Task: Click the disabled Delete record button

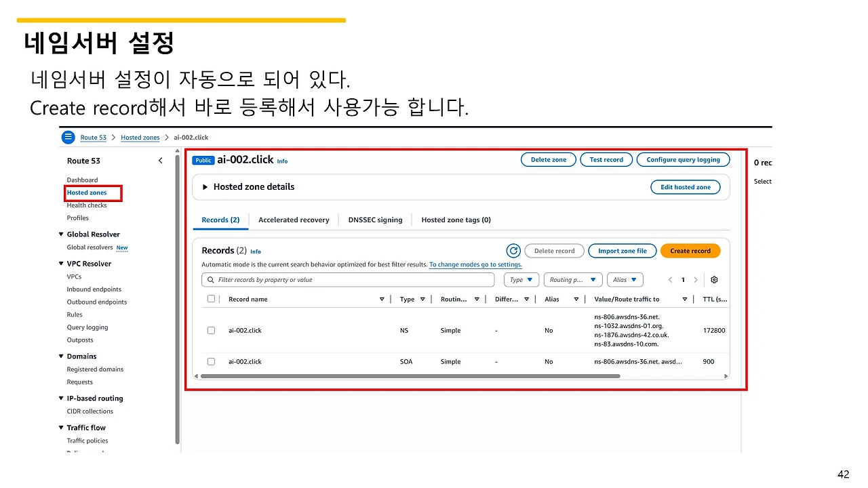Action: coord(554,251)
